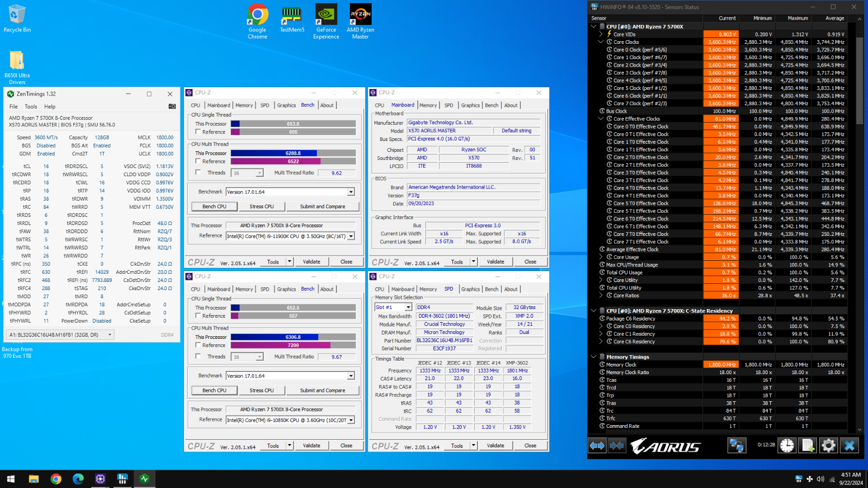868x488 pixels.
Task: Click Stress CPU button in i9-10850K window
Action: click(x=261, y=390)
